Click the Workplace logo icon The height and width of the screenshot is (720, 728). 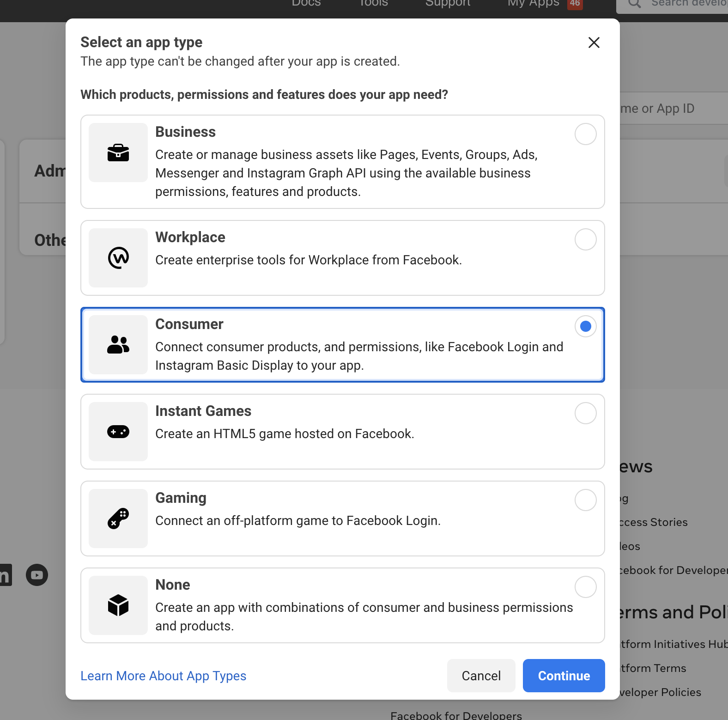[x=118, y=258]
